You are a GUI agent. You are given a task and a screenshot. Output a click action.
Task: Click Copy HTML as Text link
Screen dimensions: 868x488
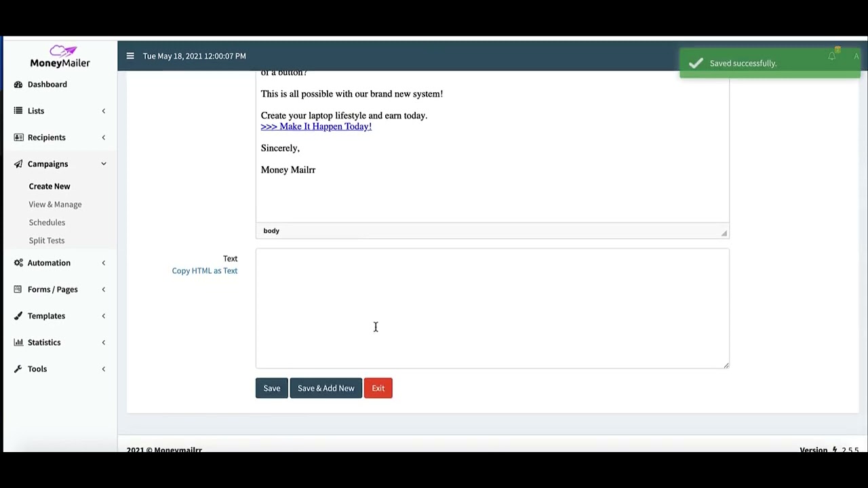coord(205,270)
